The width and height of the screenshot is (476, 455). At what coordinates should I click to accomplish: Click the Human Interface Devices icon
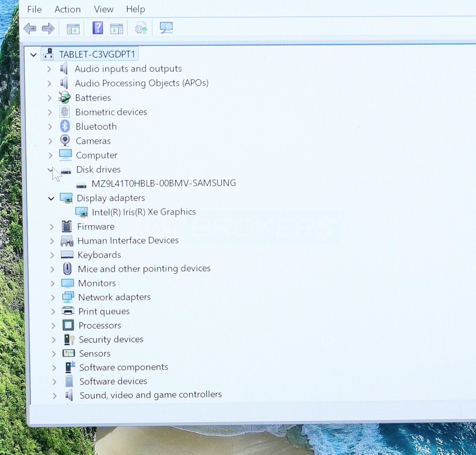pos(67,241)
